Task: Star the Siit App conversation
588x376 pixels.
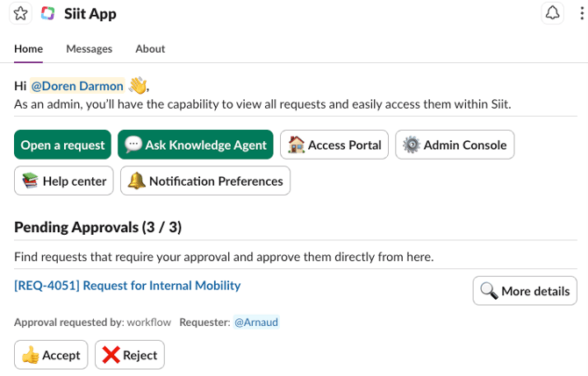Action: pyautogui.click(x=20, y=14)
